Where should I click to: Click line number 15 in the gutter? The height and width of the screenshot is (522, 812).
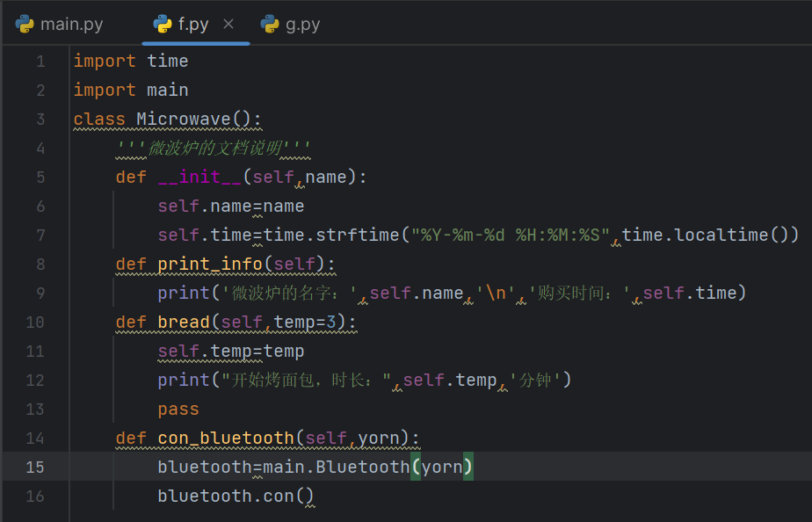tap(35, 467)
